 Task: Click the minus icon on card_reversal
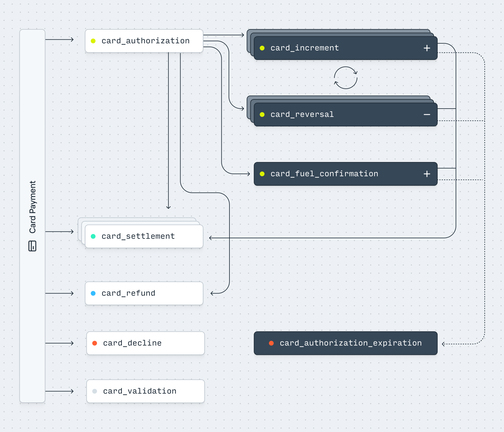click(427, 115)
